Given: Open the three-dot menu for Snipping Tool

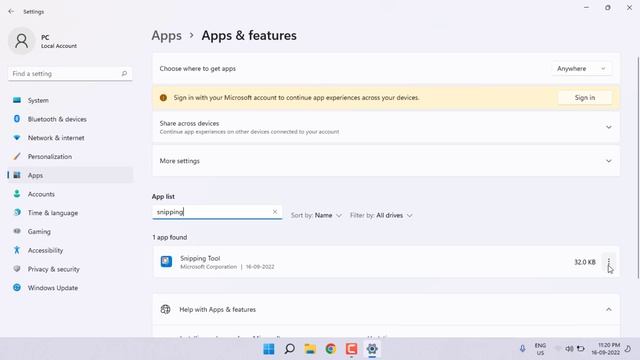Looking at the screenshot, I should (x=608, y=262).
